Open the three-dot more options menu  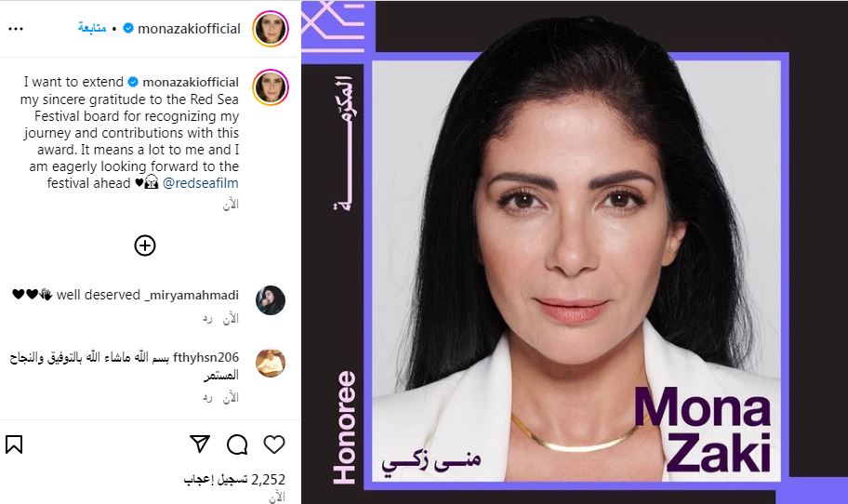point(16,29)
